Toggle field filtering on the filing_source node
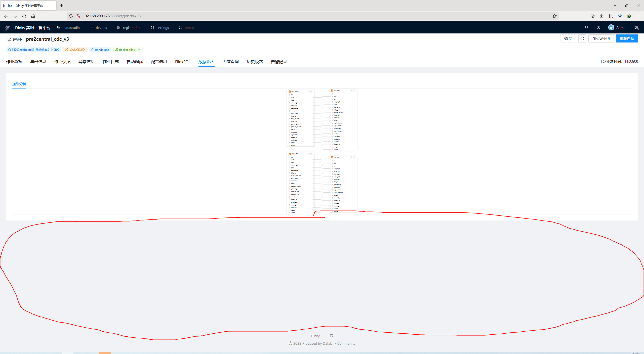Screen dimensions: 644x354 [311, 92]
